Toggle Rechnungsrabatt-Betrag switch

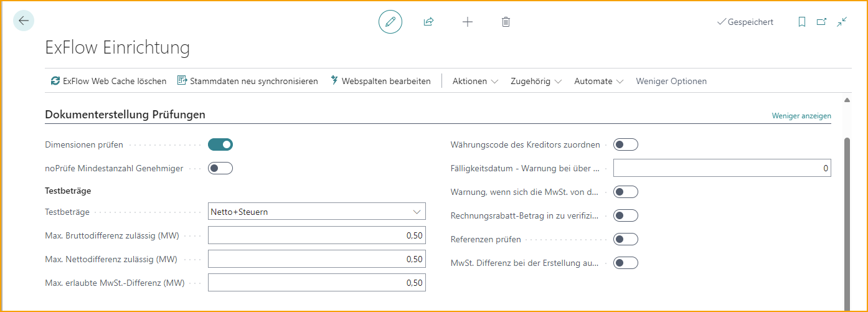pyautogui.click(x=626, y=215)
